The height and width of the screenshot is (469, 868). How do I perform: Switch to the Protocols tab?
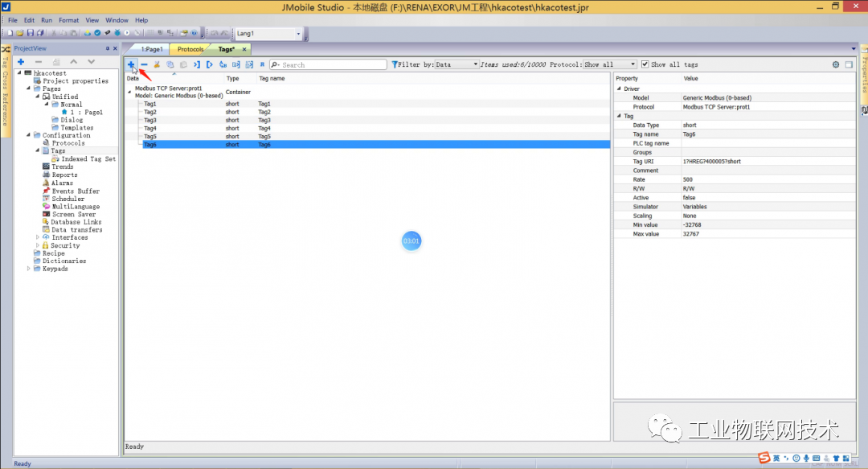(x=190, y=48)
